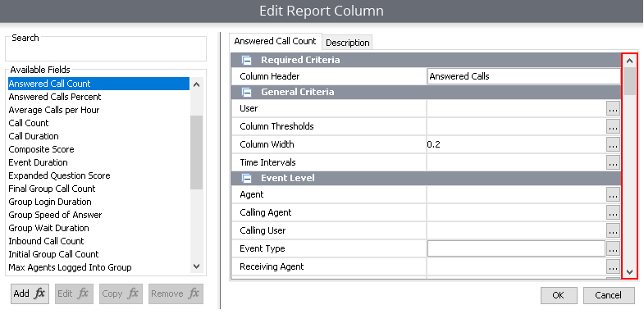644x314 pixels.
Task: Collapse the Event Level section
Action: 247,179
